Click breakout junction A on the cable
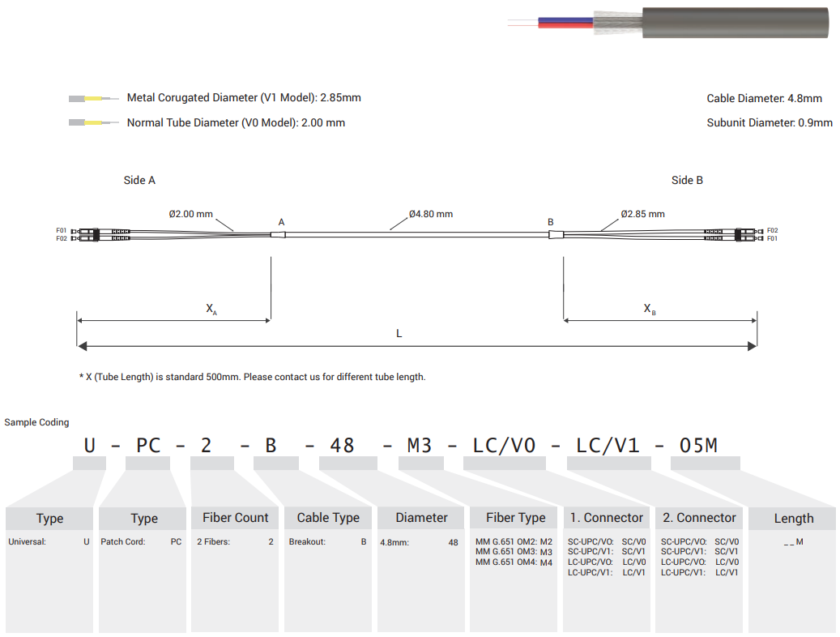This screenshot has height=637, width=840. [278, 235]
